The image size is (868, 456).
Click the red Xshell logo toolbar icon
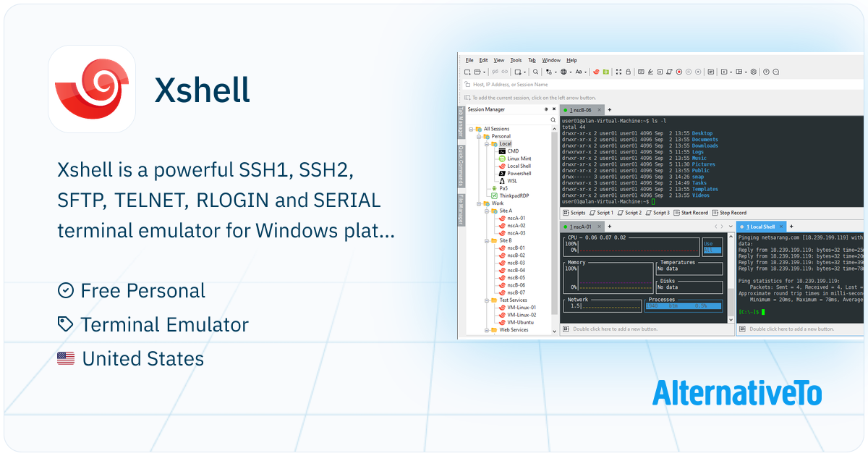tap(596, 72)
